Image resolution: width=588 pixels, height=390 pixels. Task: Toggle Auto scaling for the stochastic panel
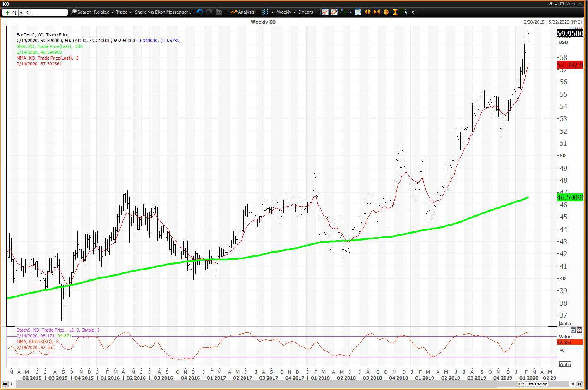pyautogui.click(x=565, y=364)
